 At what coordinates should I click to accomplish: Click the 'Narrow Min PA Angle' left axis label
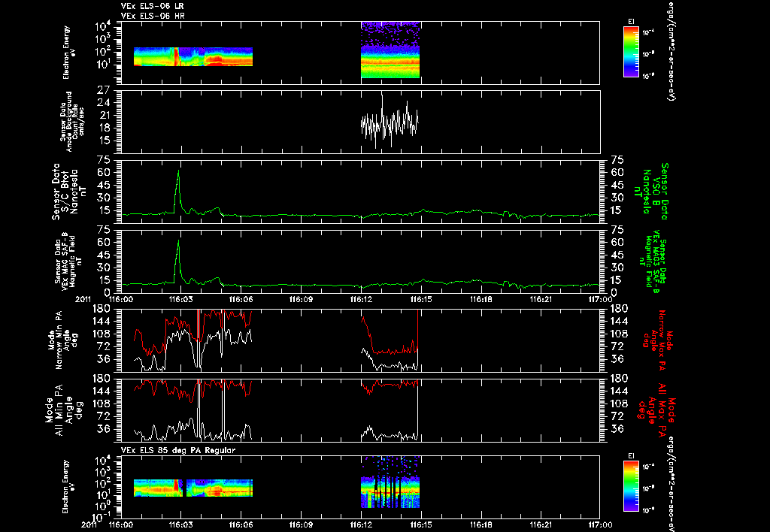(62, 339)
